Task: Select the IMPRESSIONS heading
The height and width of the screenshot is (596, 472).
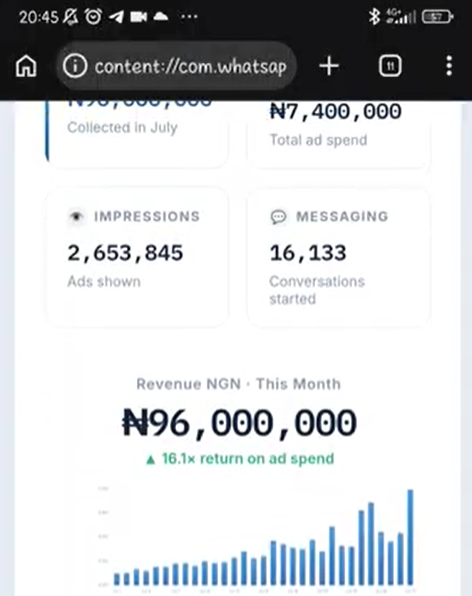Action: click(147, 217)
